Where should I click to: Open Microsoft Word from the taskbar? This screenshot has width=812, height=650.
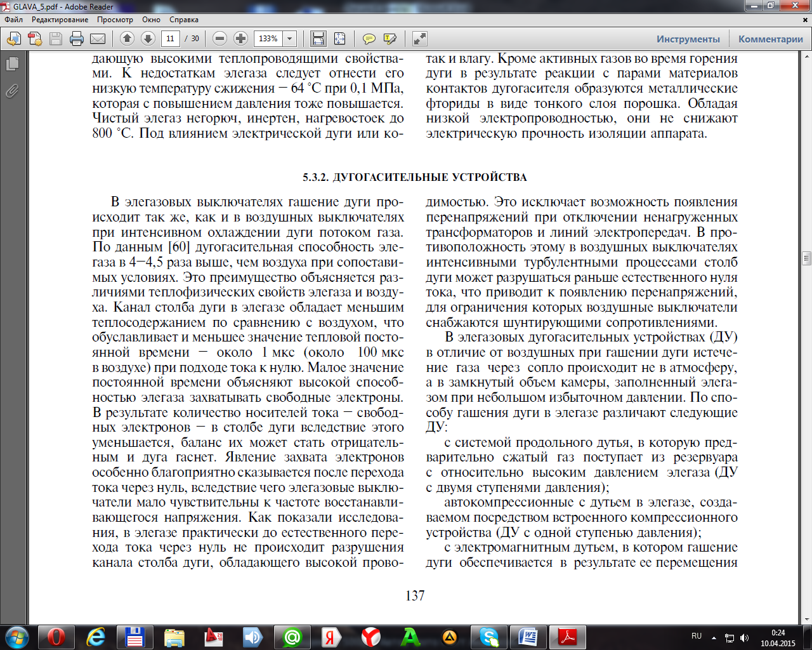point(528,637)
